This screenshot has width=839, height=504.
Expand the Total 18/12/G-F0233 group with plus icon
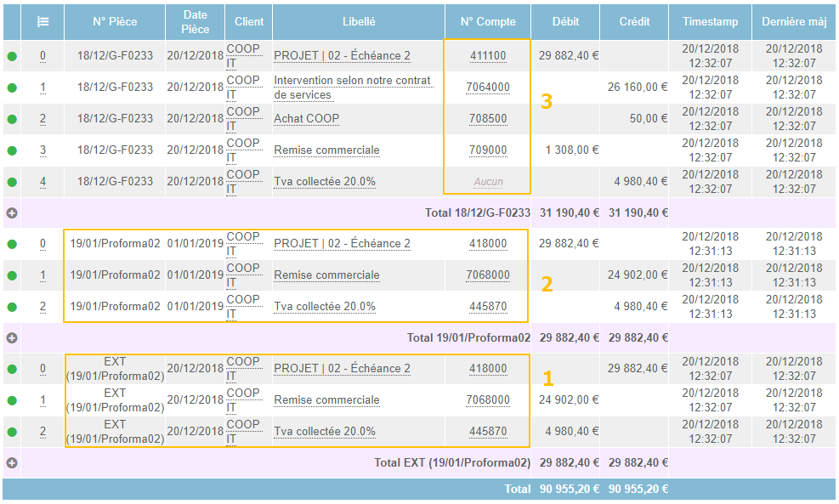[12, 213]
